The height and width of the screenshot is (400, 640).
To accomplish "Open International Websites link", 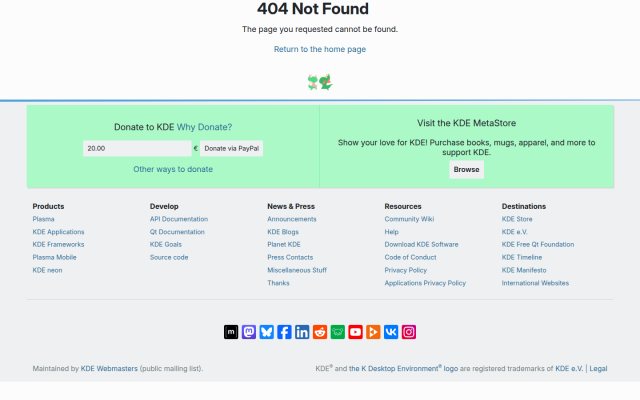I will 535,283.
